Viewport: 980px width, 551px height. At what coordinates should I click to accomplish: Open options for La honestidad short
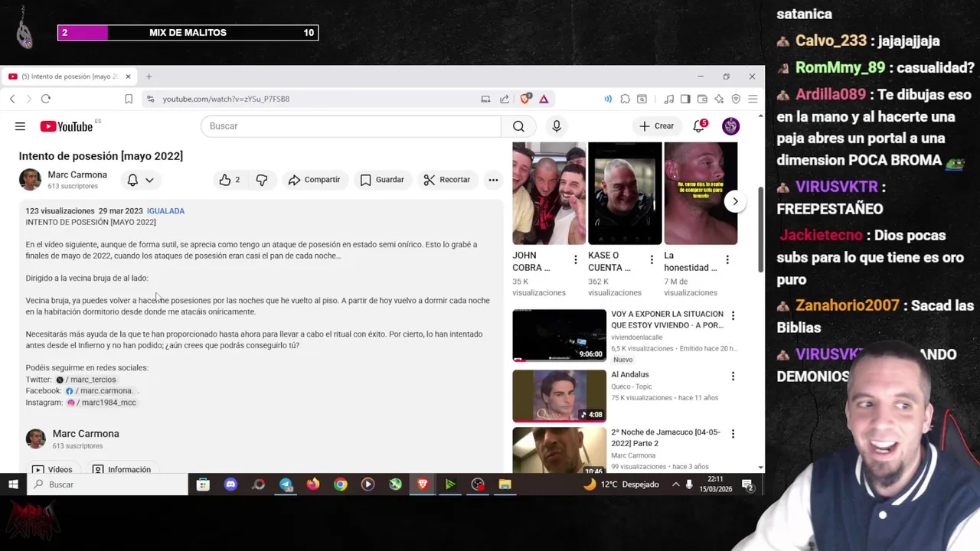click(x=727, y=260)
